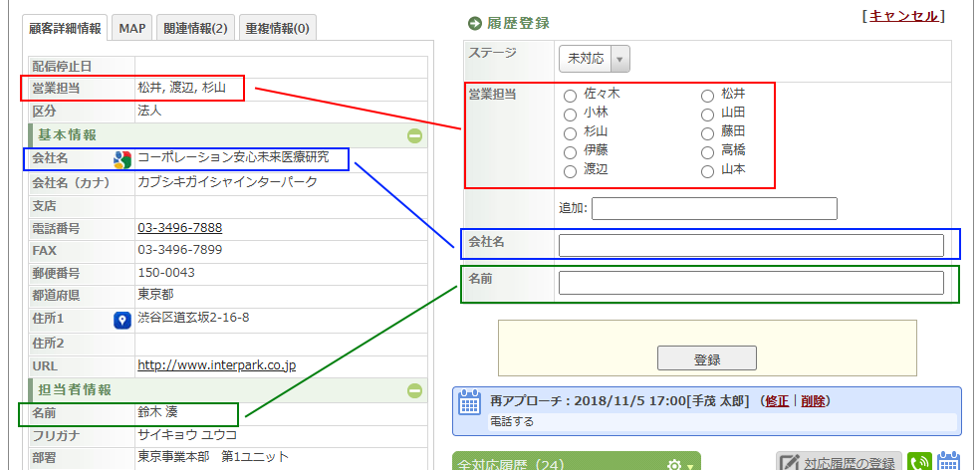Collapse the 担当者情報 section

coord(414,390)
